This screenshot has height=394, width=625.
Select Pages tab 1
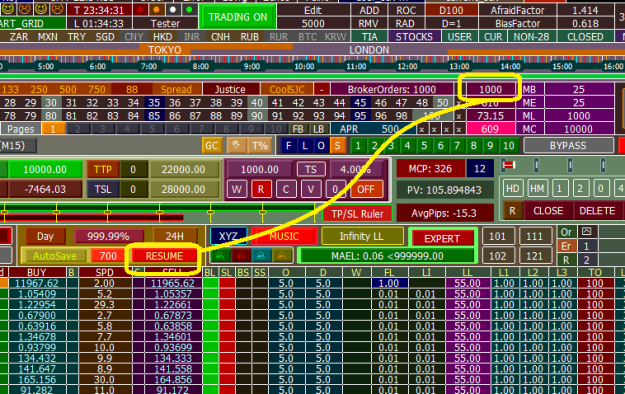click(53, 129)
